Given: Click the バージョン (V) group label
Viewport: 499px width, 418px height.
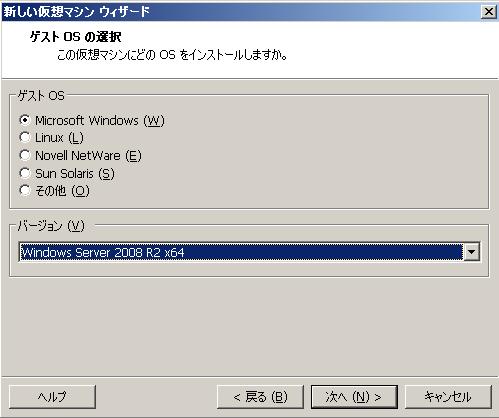Looking at the screenshot, I should pos(51,226).
